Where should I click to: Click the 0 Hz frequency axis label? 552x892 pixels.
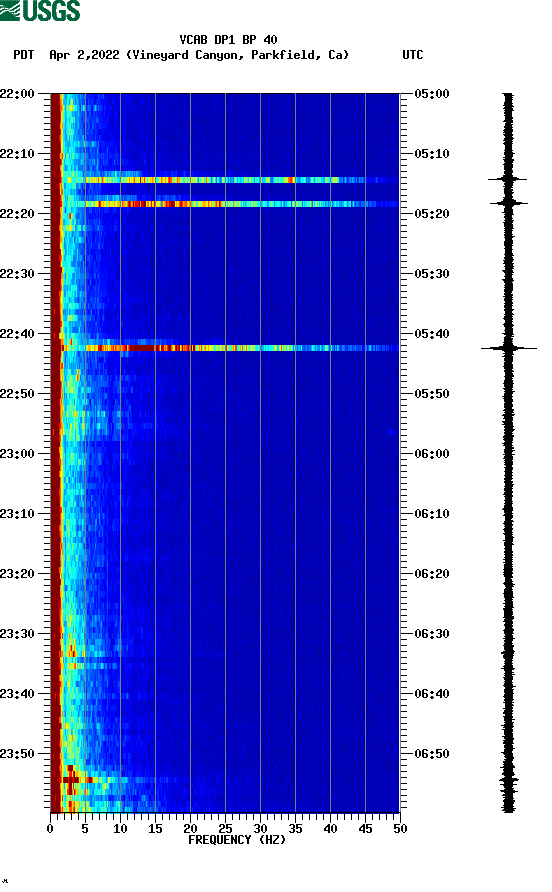pyautogui.click(x=50, y=829)
